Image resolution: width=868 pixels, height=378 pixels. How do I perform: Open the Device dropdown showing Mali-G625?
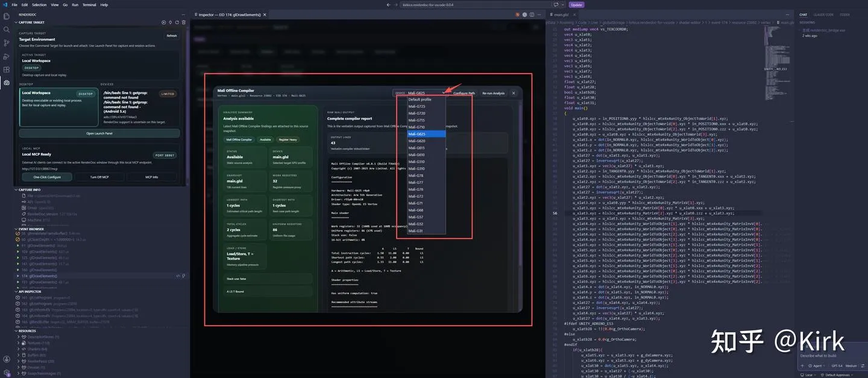(x=427, y=93)
